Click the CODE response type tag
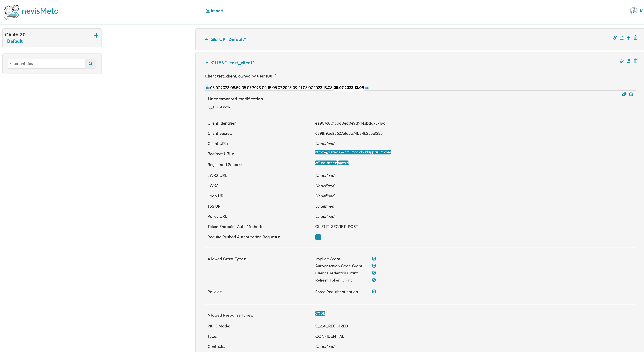 (320, 313)
